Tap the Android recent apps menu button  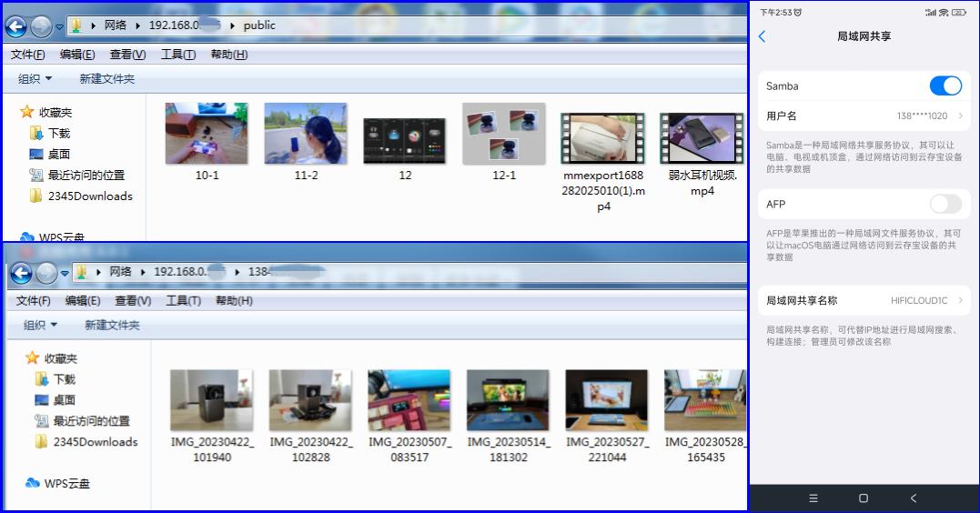click(813, 498)
